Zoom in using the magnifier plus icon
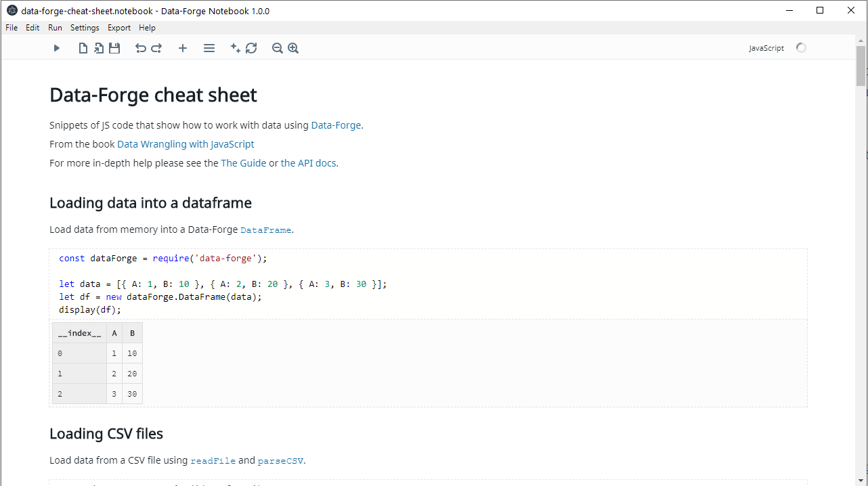This screenshot has height=486, width=868. pyautogui.click(x=293, y=48)
